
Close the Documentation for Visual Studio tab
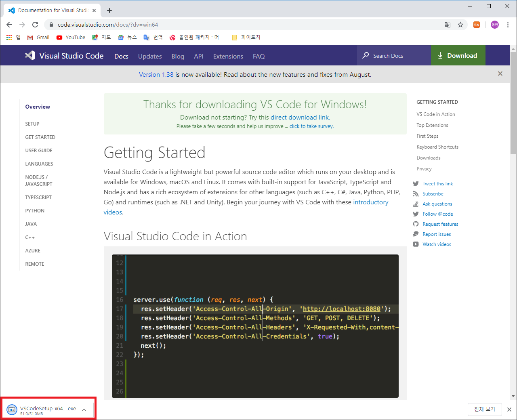point(94,10)
